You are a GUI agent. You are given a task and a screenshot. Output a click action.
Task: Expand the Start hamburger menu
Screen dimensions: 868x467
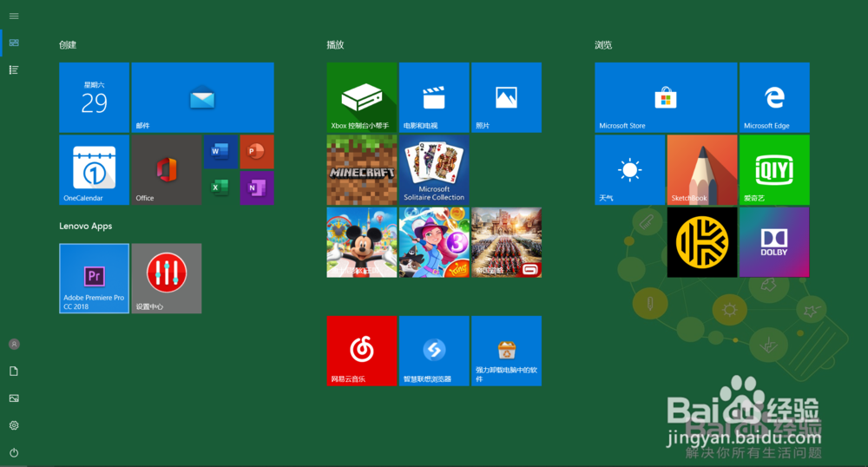coord(14,16)
